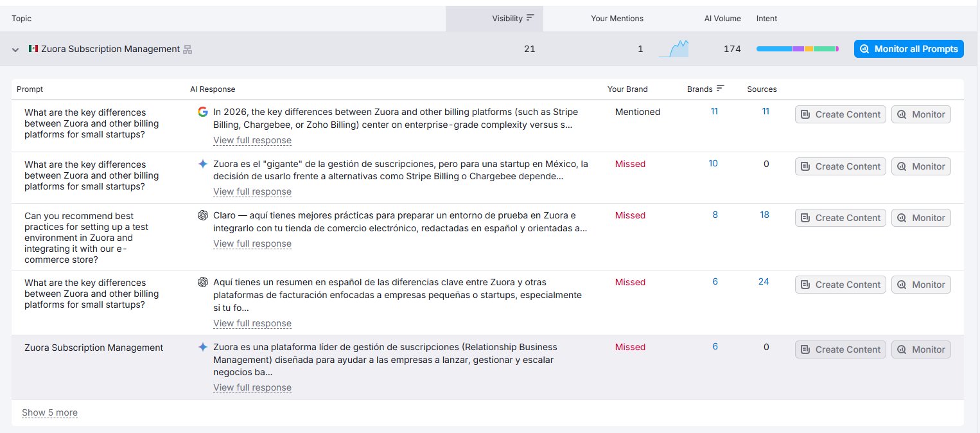This screenshot has height=433, width=980.
Task: Sort by the Visibility column header
Action: (494, 19)
